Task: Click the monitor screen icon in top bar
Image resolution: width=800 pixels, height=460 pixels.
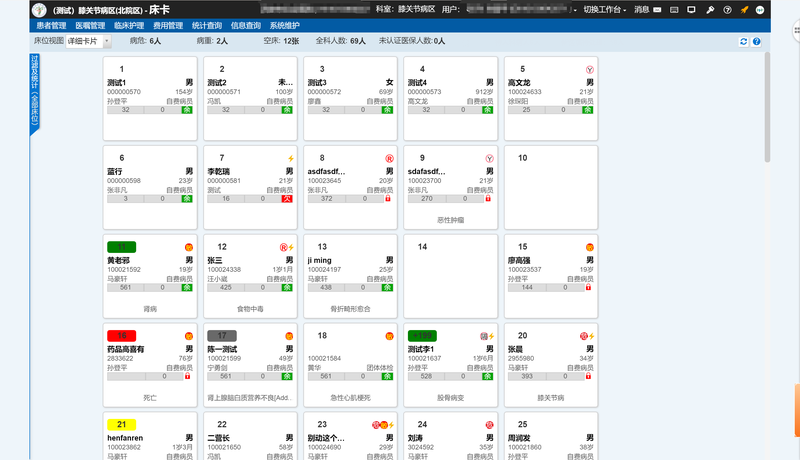Action: [x=691, y=10]
